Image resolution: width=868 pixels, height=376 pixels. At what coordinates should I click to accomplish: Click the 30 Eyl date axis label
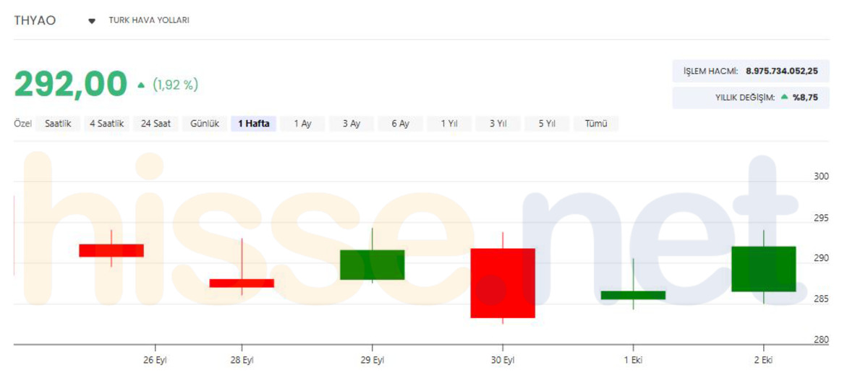click(x=503, y=360)
